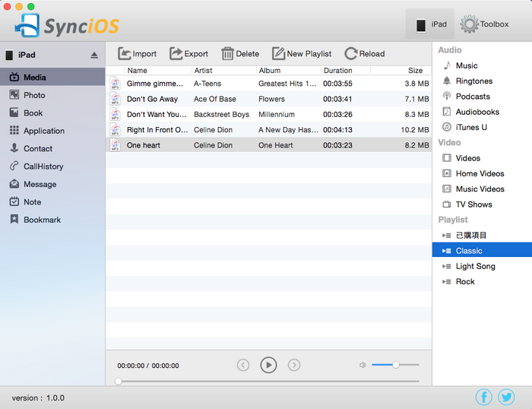Skip to the previous track
Image resolution: width=532 pixels, height=409 pixels.
(x=243, y=365)
